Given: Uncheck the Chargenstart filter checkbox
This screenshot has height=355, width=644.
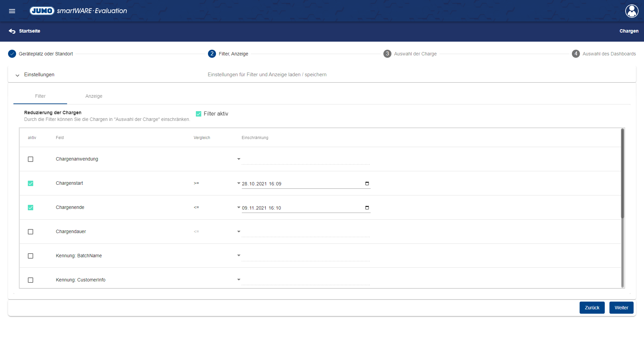Looking at the screenshot, I should (x=31, y=183).
